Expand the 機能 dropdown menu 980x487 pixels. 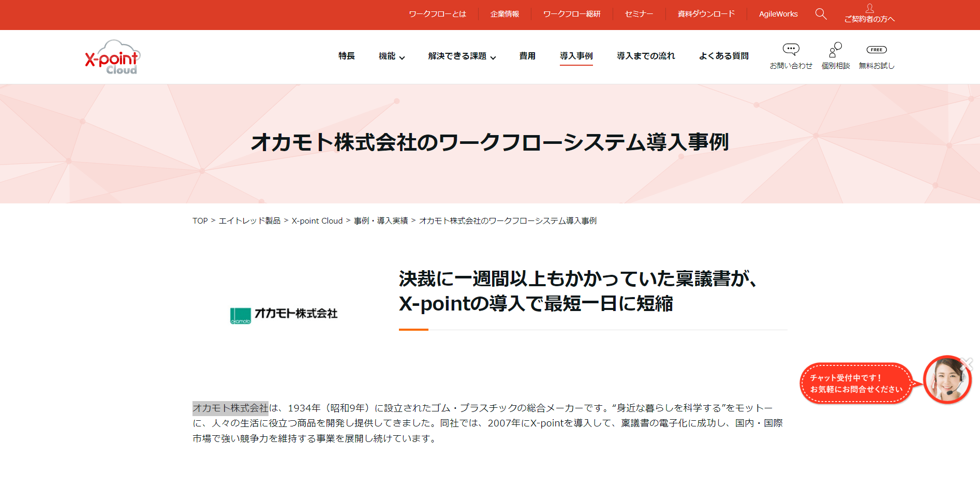tap(392, 56)
